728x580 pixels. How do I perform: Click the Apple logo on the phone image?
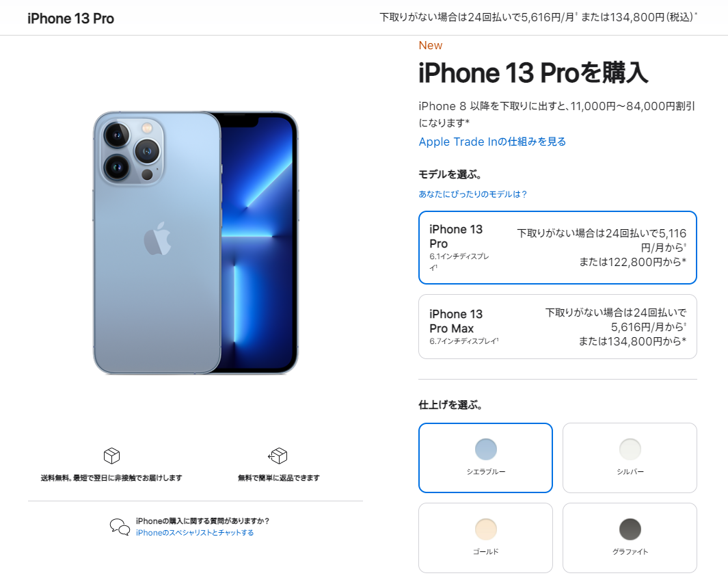(157, 239)
